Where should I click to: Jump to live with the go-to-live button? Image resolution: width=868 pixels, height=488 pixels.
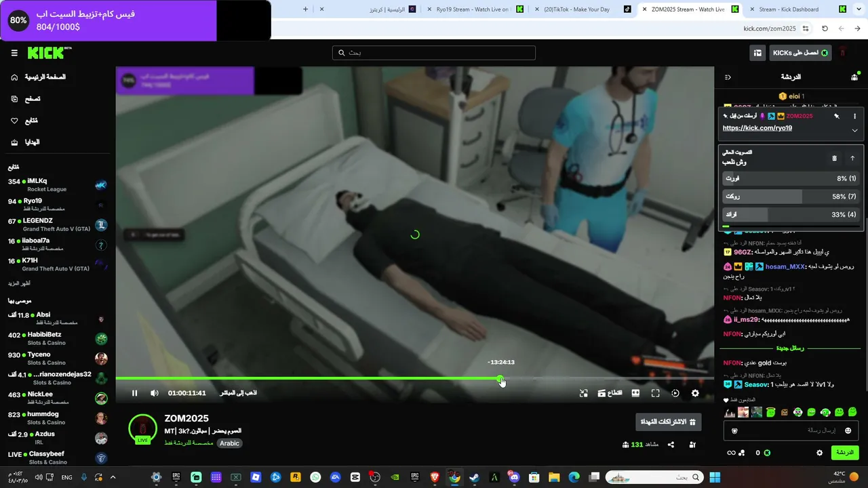point(239,393)
